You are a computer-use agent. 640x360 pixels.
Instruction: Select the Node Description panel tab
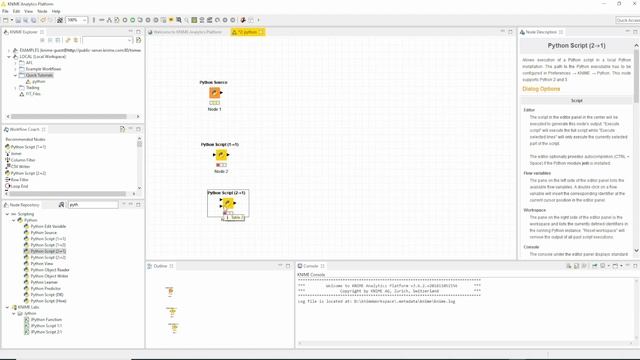coord(541,32)
